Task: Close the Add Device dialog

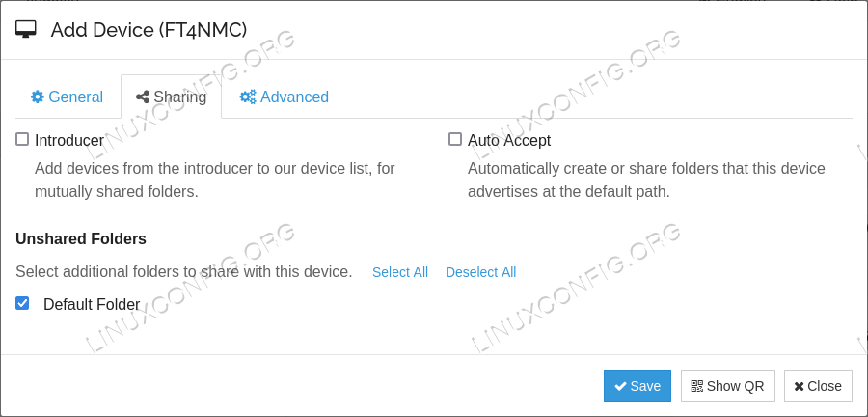Action: pos(818,385)
